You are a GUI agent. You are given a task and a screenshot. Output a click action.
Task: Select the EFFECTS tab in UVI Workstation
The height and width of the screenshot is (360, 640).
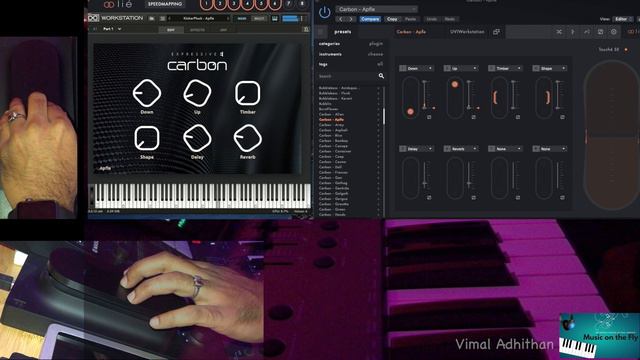click(198, 30)
